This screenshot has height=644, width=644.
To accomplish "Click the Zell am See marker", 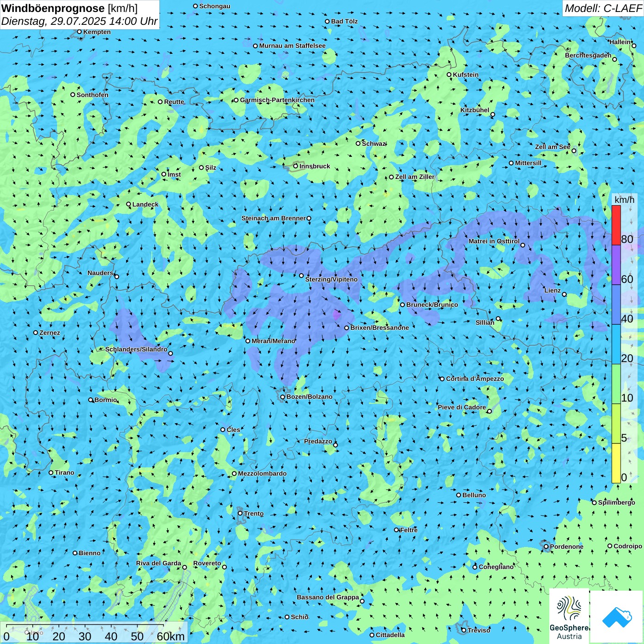I will 574,150.
